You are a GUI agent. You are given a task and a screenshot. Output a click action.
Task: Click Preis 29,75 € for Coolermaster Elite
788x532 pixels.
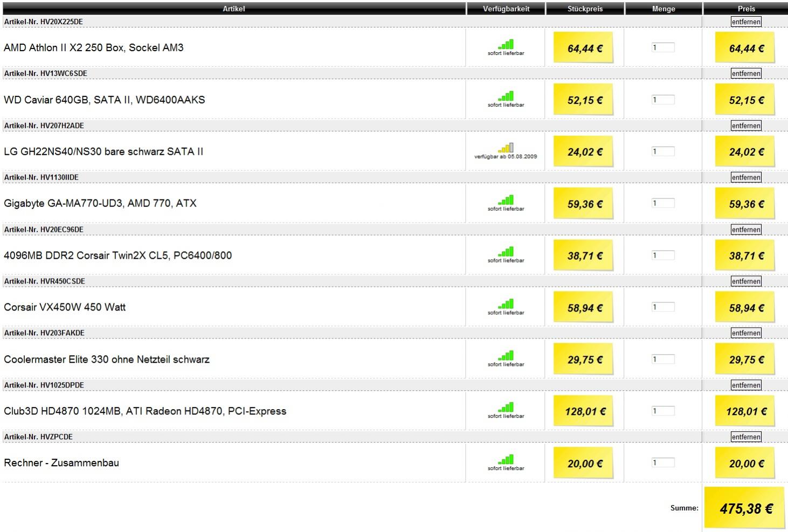click(x=745, y=360)
